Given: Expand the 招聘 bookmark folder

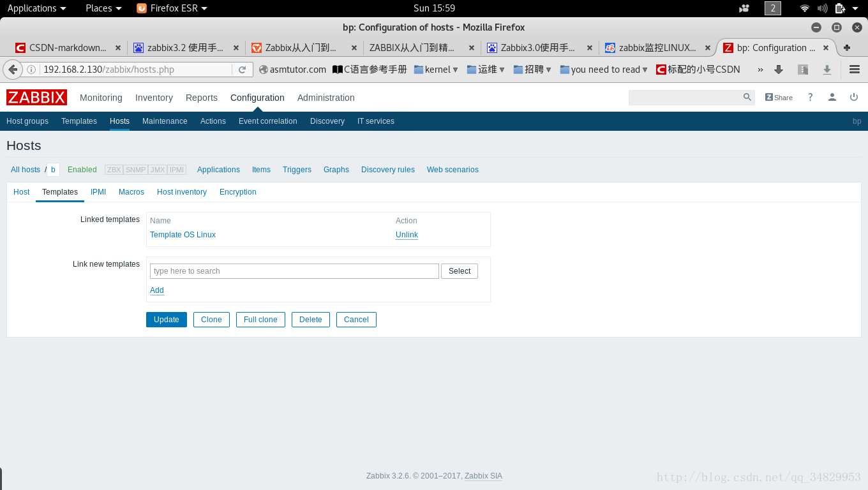Looking at the screenshot, I should [x=532, y=70].
